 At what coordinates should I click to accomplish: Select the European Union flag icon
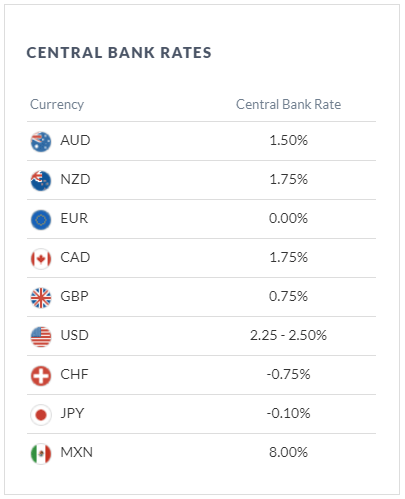(41, 220)
